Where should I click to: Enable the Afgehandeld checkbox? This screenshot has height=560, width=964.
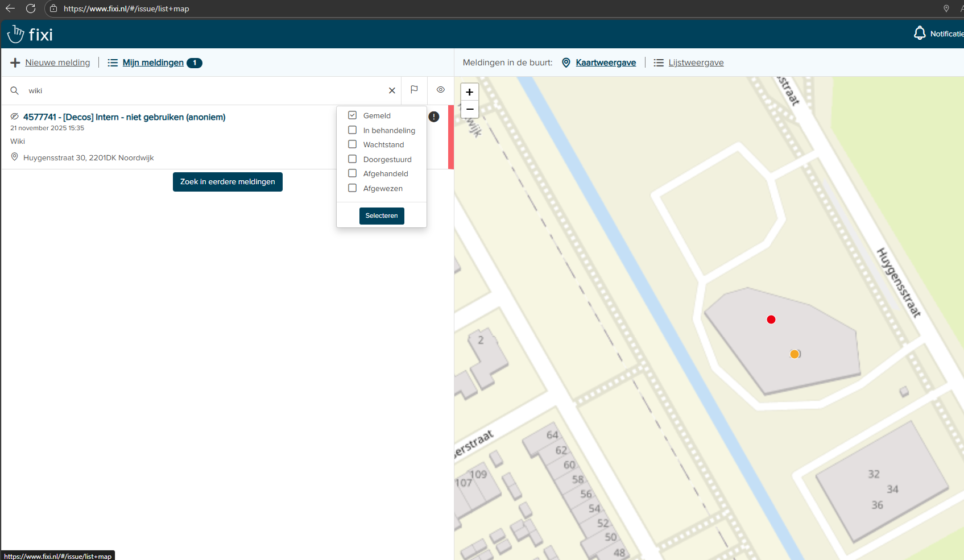pos(353,173)
